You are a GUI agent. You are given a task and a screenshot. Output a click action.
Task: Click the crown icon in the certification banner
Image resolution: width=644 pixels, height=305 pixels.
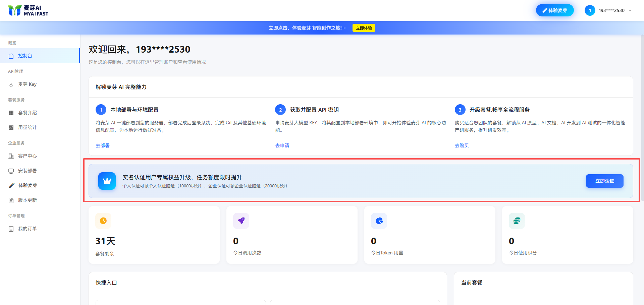[107, 181]
